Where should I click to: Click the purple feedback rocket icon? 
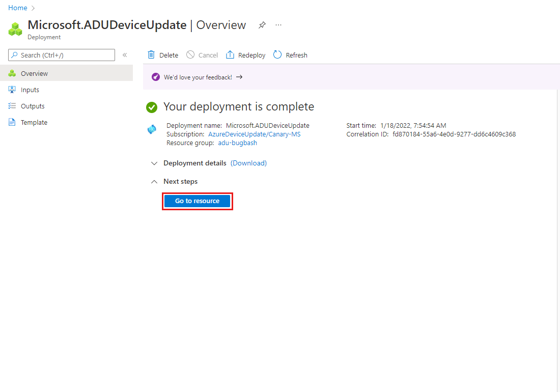[156, 77]
